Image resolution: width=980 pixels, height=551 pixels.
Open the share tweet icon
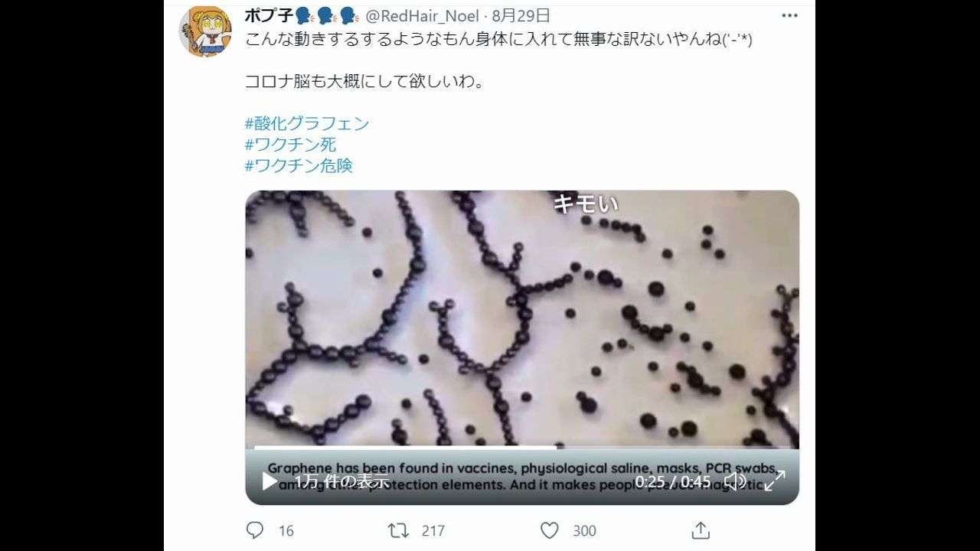point(700,530)
